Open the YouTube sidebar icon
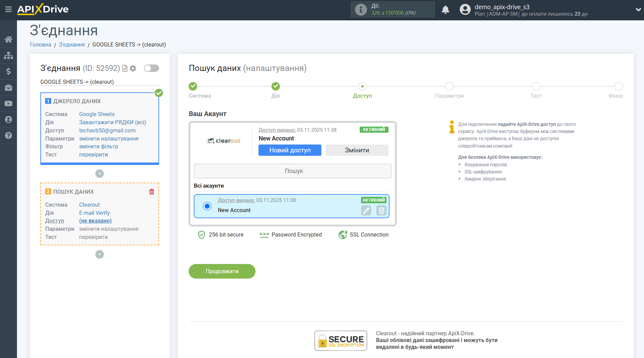This screenshot has height=358, width=644. point(8,103)
